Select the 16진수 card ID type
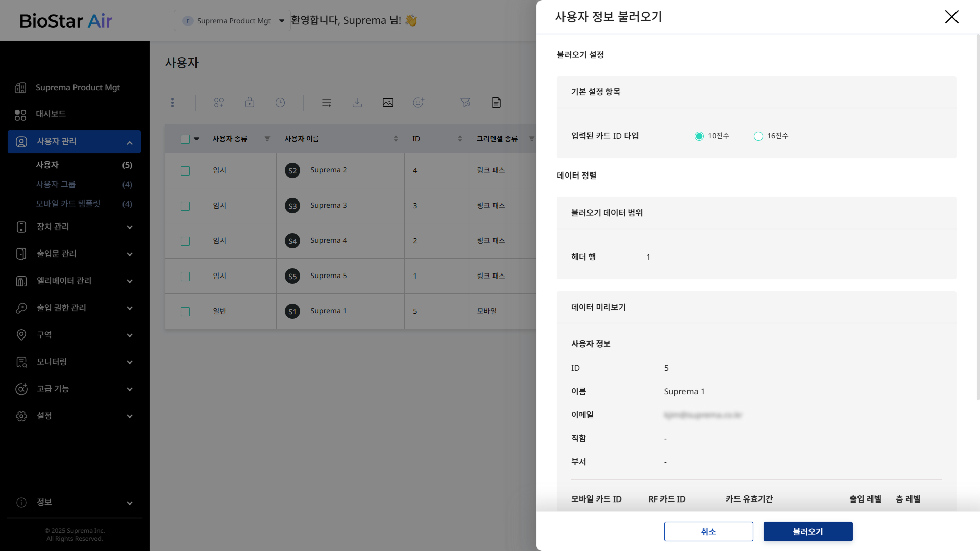 pyautogui.click(x=758, y=136)
